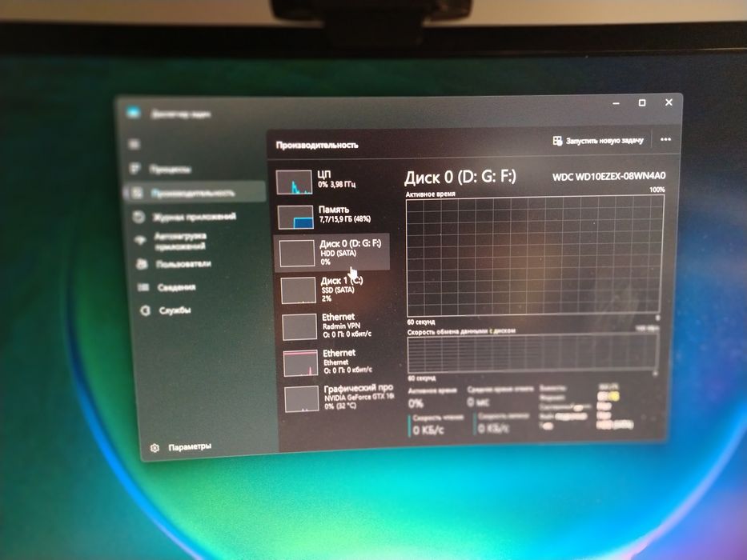The width and height of the screenshot is (747, 560).
Task: Click the Активное время utilization graph area
Action: coord(535,256)
